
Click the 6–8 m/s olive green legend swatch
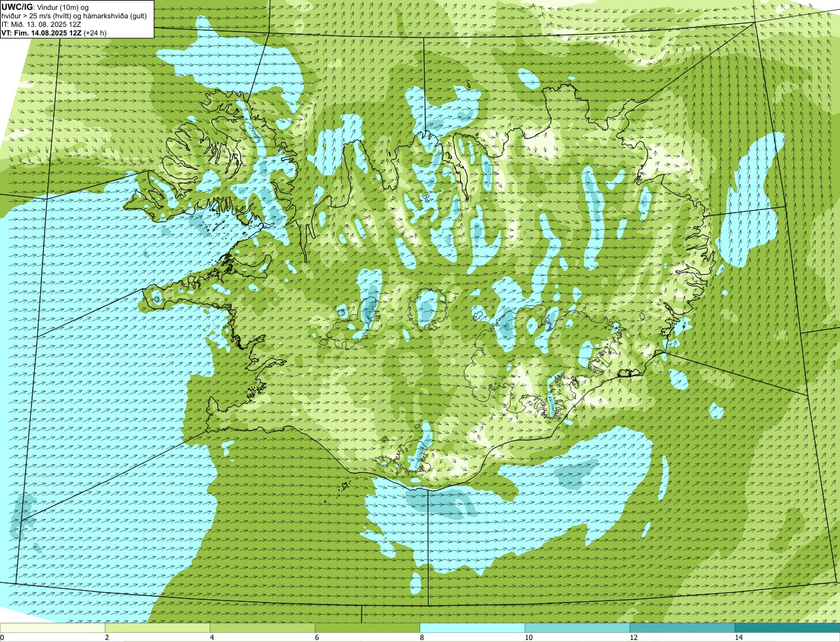point(367,628)
